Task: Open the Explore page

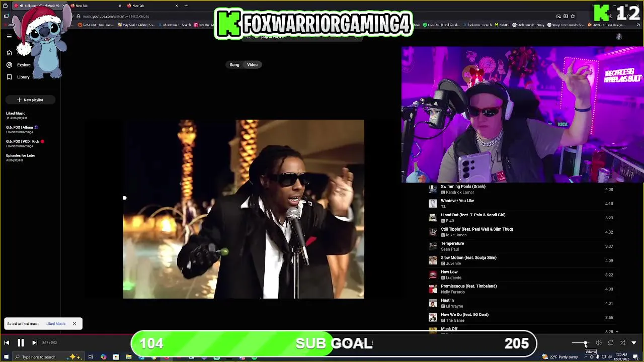Action: click(19, 65)
